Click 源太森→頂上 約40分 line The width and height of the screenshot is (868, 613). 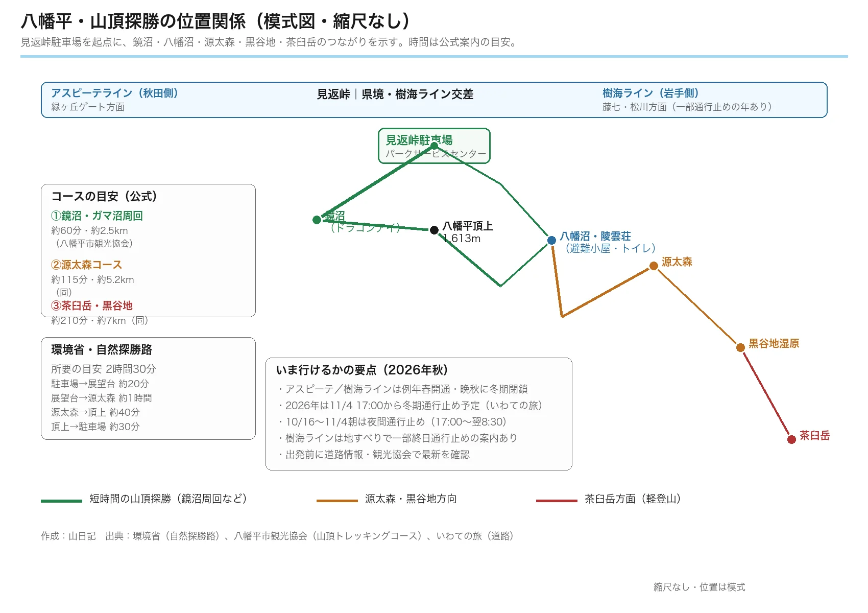(95, 412)
